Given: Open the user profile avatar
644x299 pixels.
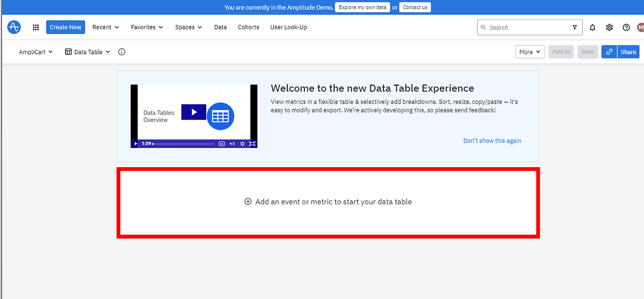Looking at the screenshot, I should point(640,28).
